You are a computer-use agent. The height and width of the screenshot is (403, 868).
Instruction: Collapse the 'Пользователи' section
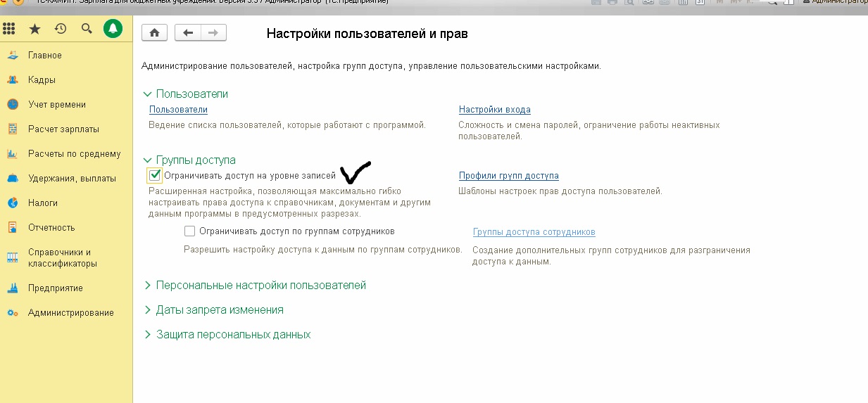click(148, 94)
